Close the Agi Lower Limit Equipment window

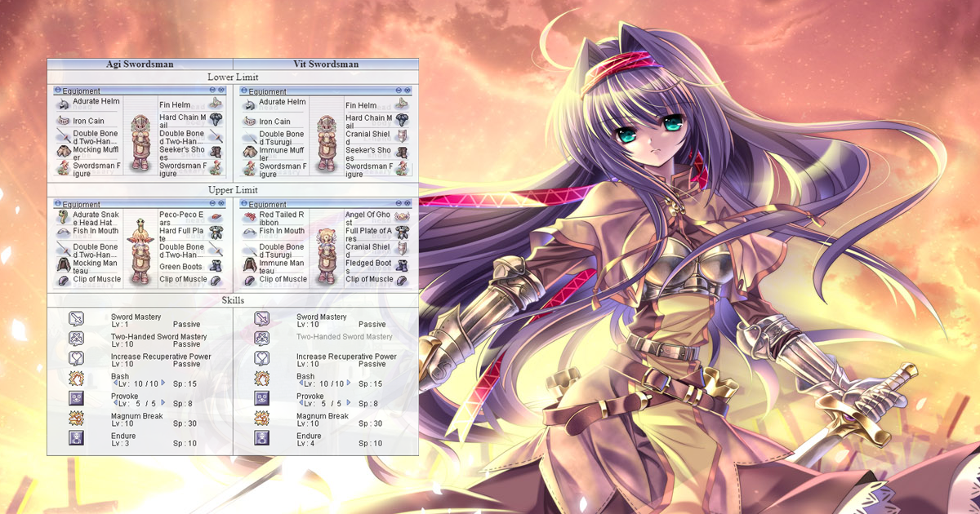point(223,90)
